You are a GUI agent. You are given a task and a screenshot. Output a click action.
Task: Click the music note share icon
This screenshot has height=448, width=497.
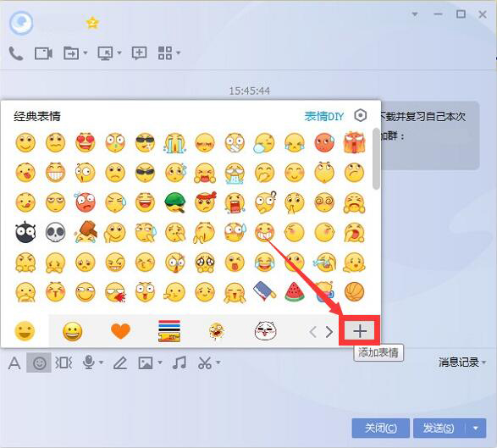point(179,362)
